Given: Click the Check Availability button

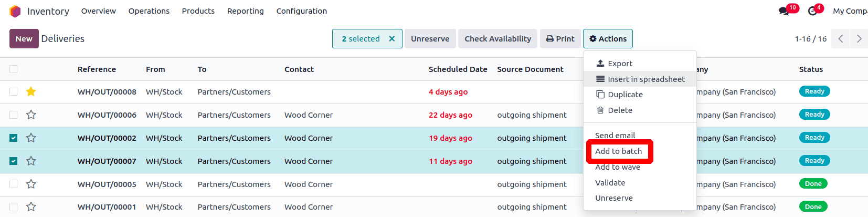Looking at the screenshot, I should click(497, 39).
